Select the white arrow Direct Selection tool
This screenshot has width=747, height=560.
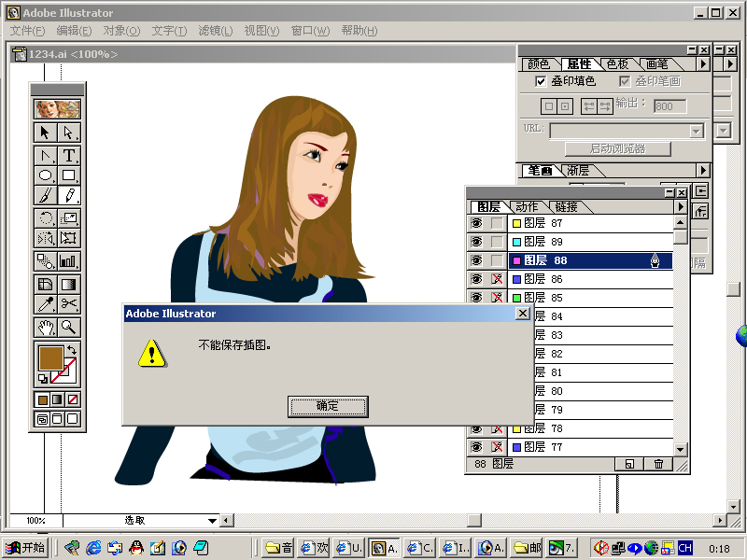click(68, 133)
